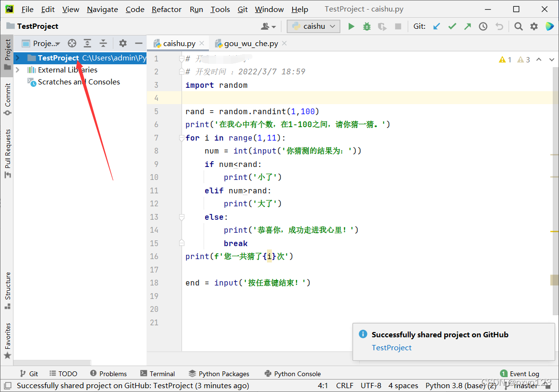This screenshot has height=392, width=559.
Task: Show the Favorites tool window
Action: (x=7, y=336)
